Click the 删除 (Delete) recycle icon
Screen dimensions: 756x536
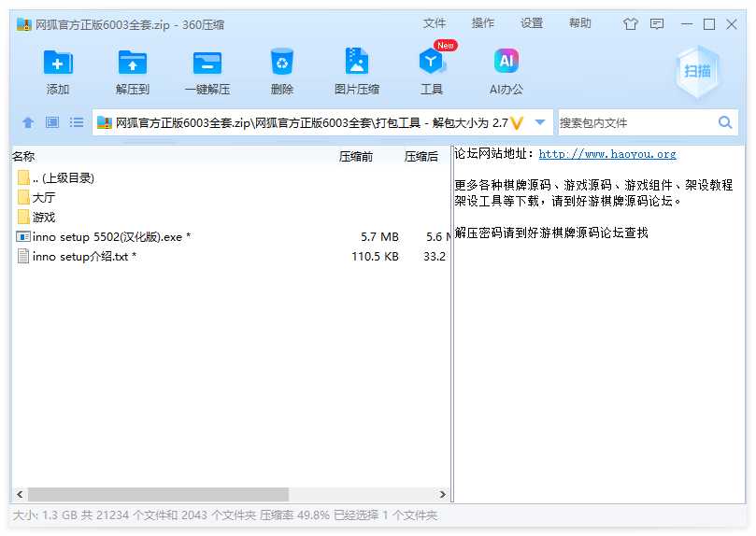tap(282, 62)
